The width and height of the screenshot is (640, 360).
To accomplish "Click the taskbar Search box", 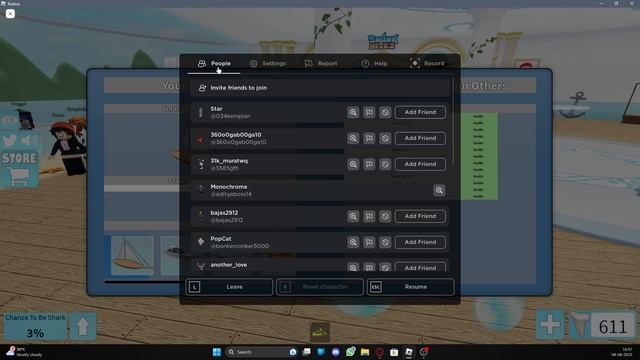I will point(261,352).
